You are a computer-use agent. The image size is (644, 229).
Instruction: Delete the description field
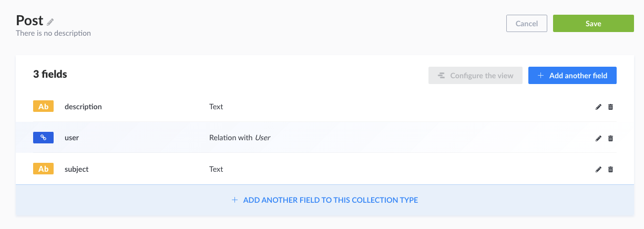pos(610,107)
